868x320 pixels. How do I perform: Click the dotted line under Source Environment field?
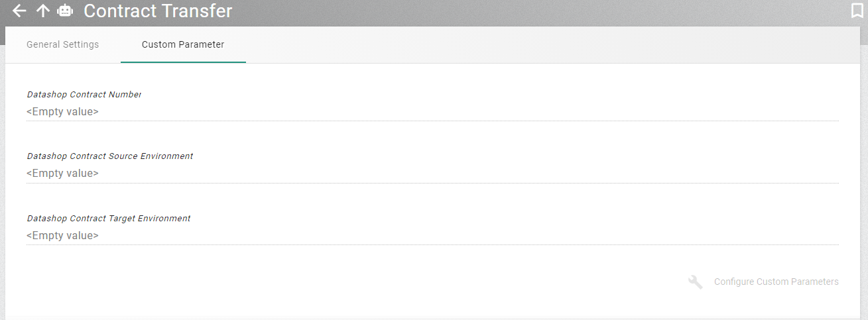(x=432, y=183)
